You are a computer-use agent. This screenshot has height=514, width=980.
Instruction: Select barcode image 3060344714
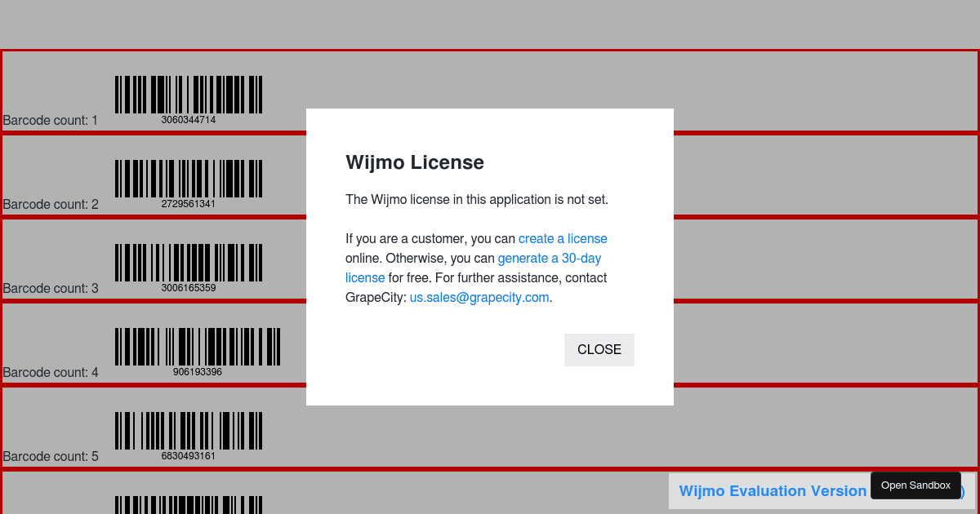189,100
